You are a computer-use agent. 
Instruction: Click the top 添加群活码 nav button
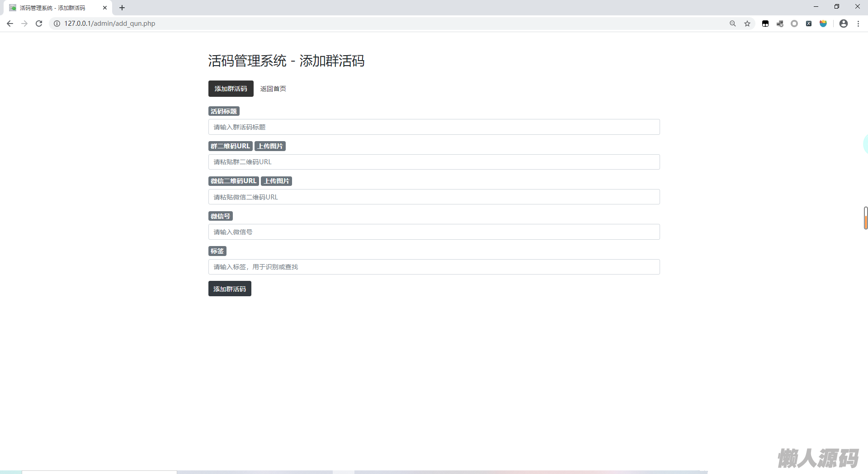(231, 89)
